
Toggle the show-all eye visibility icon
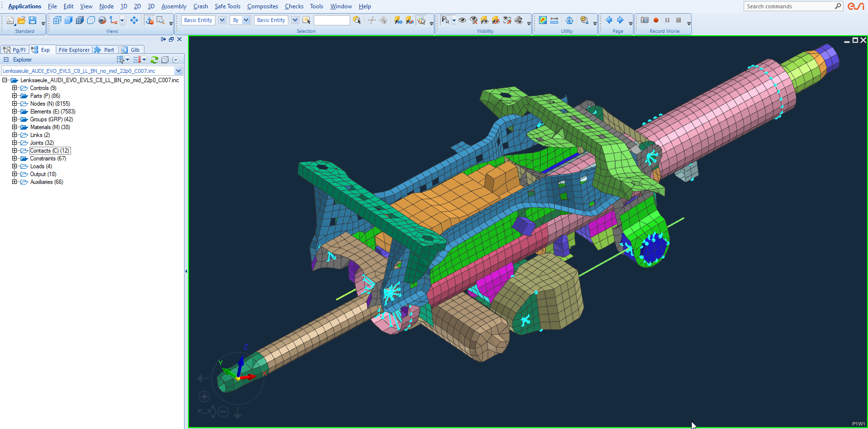[462, 20]
